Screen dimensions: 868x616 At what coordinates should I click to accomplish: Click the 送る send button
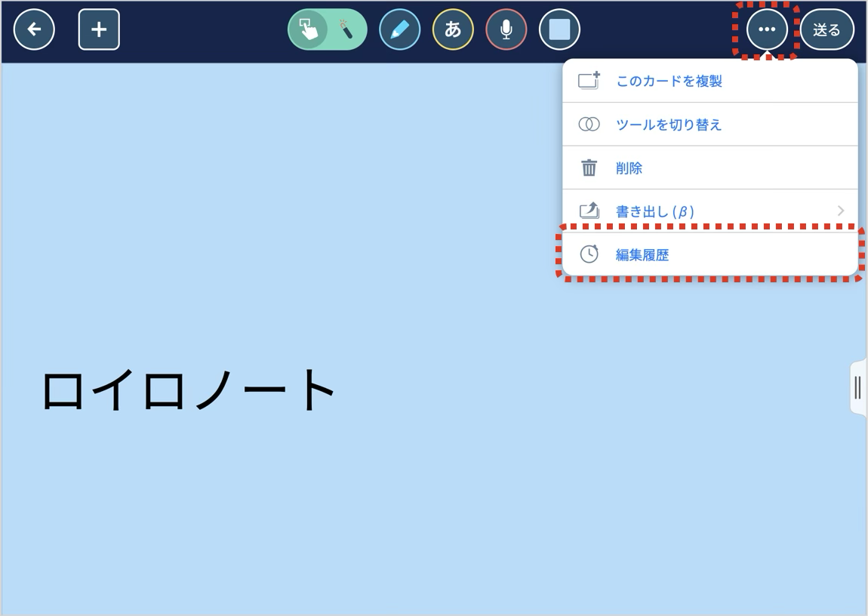[x=827, y=29]
